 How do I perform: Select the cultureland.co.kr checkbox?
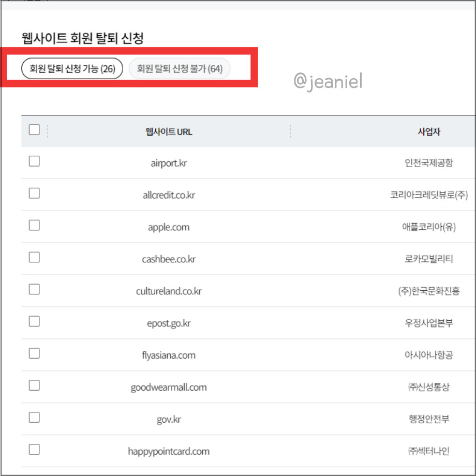click(34, 289)
